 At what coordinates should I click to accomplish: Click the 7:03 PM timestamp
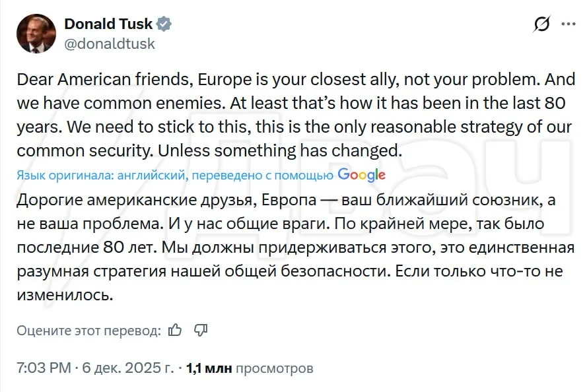point(43,368)
